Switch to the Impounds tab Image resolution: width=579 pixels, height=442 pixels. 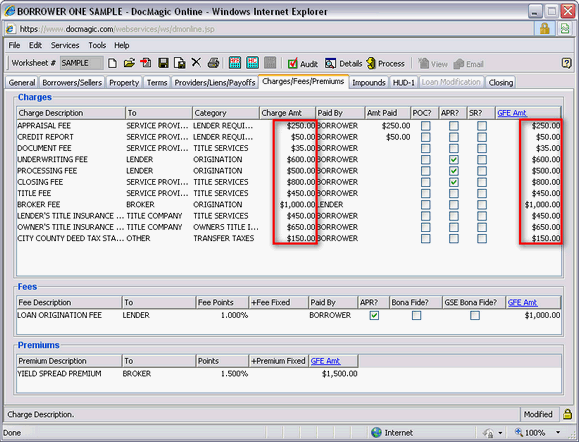(369, 82)
